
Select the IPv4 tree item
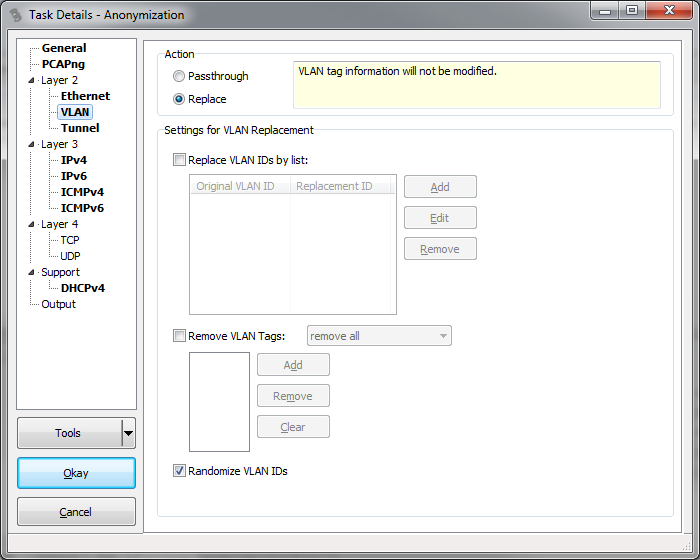pos(74,160)
